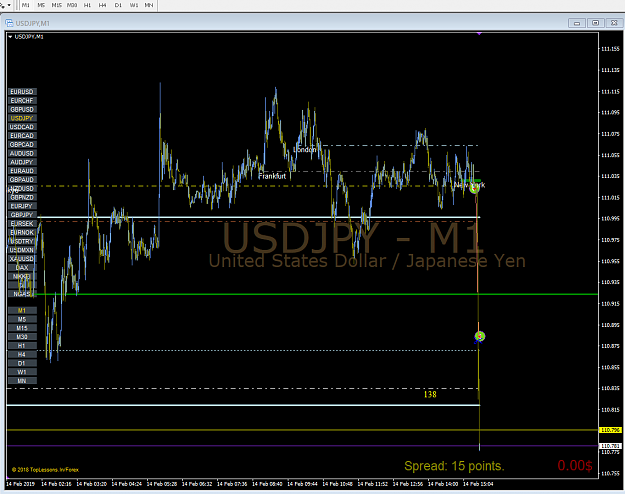Select M5 timeframe in the top toolbar
Image resolution: width=625 pixels, height=494 pixels.
41,5
